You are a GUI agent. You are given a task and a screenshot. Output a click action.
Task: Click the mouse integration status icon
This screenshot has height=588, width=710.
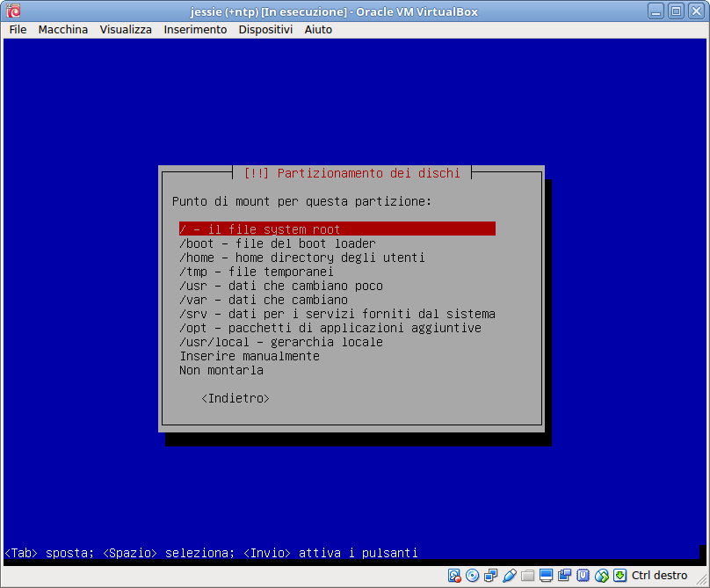(601, 576)
